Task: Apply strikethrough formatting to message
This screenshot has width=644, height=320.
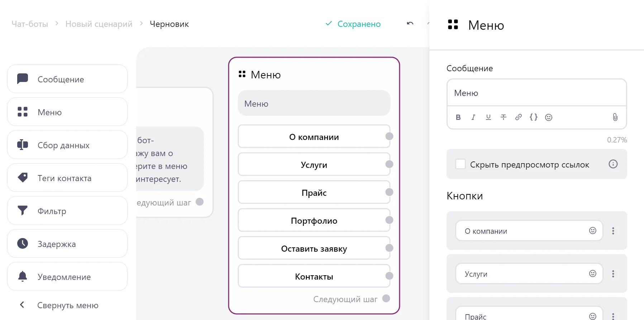Action: click(x=503, y=117)
